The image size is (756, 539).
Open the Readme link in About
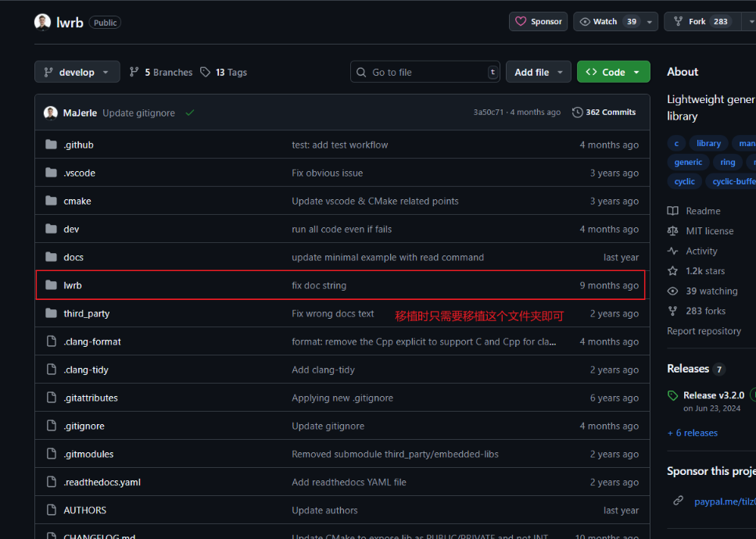point(693,211)
